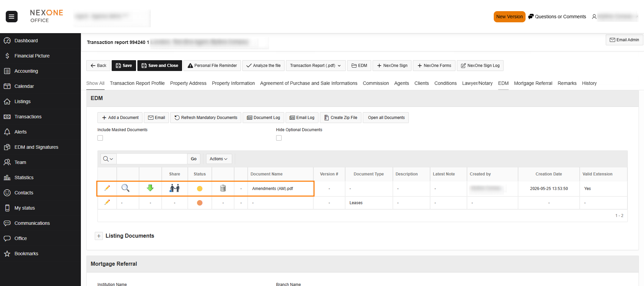Click Save and Close button
644x286 pixels.
click(160, 66)
